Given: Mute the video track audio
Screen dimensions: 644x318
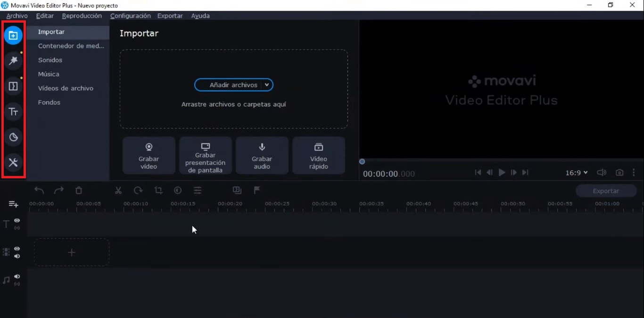Looking at the screenshot, I should point(17,256).
